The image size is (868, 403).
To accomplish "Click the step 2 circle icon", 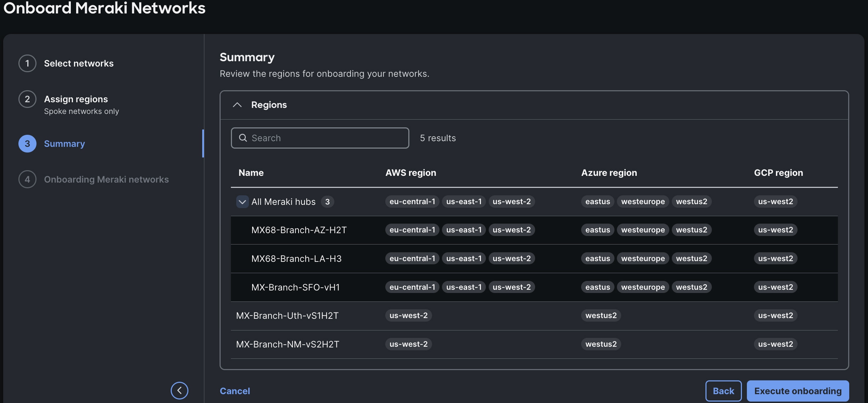I will click(x=27, y=99).
